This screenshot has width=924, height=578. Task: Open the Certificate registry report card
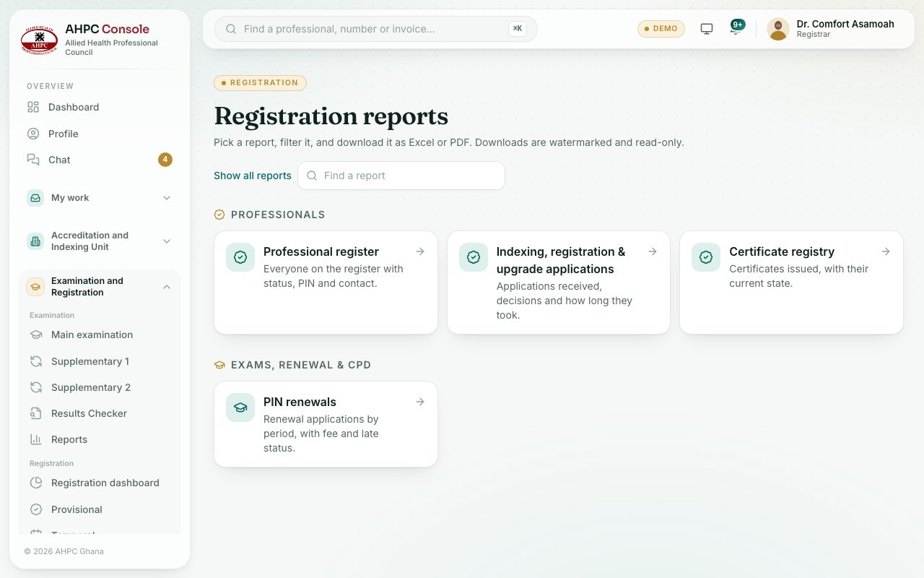(x=791, y=282)
